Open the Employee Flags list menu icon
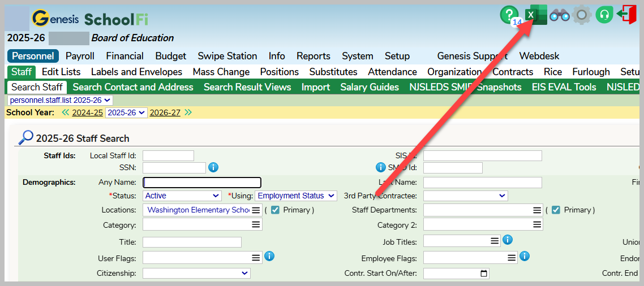Viewport: 644px width, 286px height. (512, 258)
